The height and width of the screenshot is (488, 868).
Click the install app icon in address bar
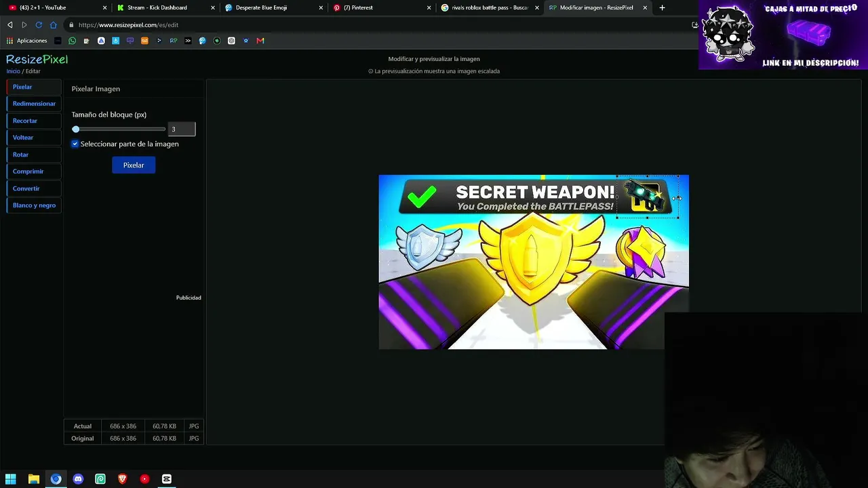(695, 25)
